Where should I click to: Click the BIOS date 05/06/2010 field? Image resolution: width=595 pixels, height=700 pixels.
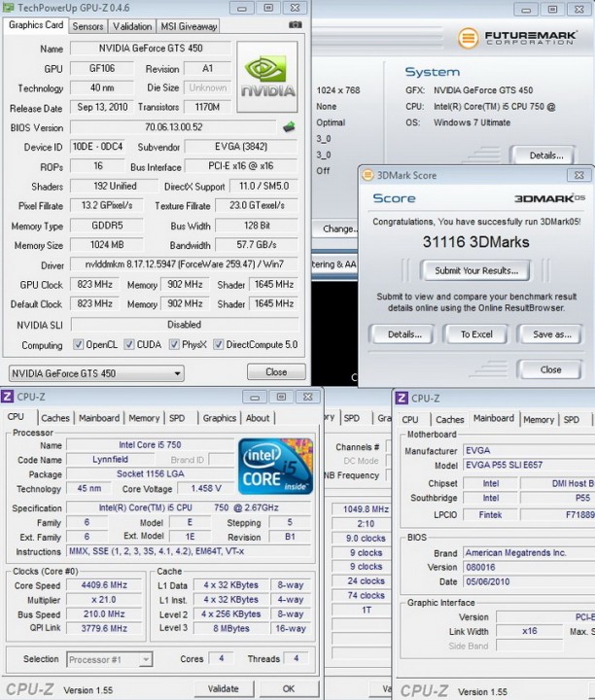(x=529, y=581)
